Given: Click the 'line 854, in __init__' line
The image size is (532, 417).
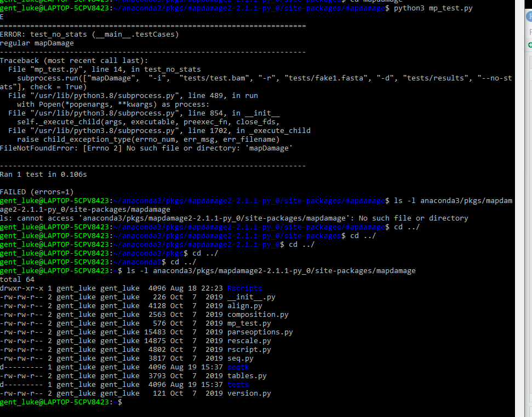Looking at the screenshot, I should [x=144, y=113].
